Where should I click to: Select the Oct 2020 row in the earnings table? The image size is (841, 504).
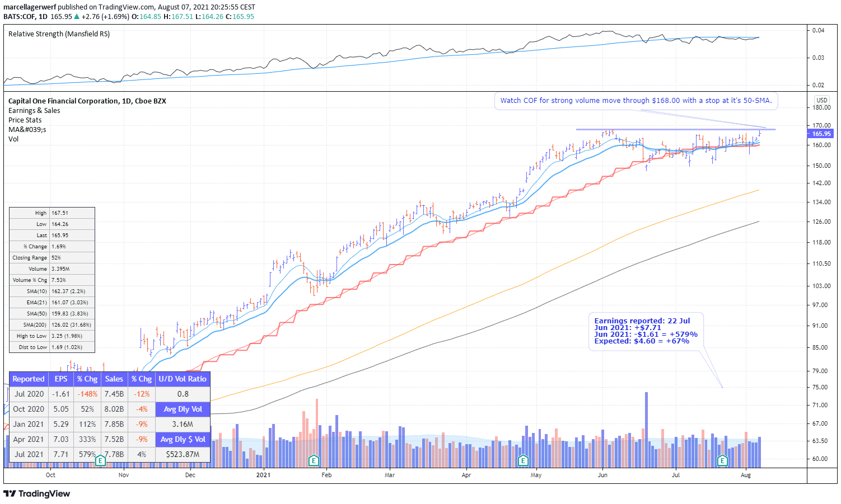click(x=82, y=409)
